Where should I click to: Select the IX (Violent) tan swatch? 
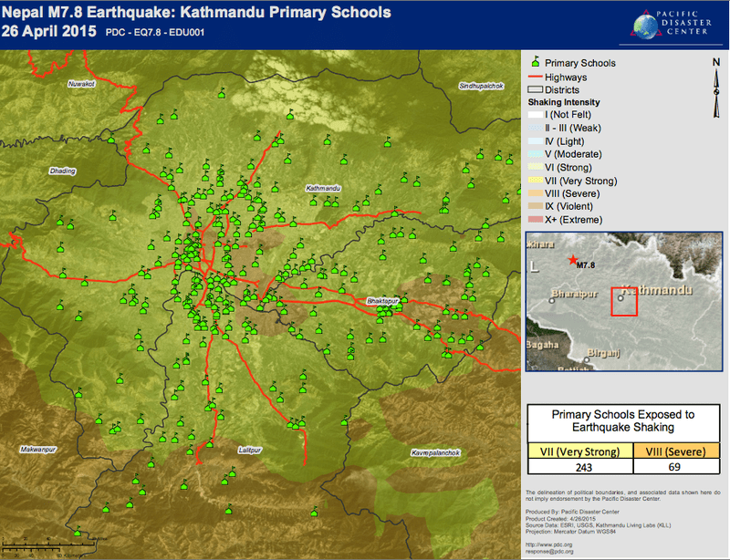click(x=535, y=207)
